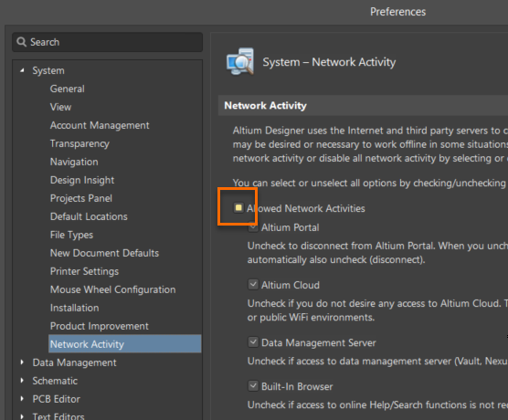Select Printer Settings in the tree

(x=85, y=271)
